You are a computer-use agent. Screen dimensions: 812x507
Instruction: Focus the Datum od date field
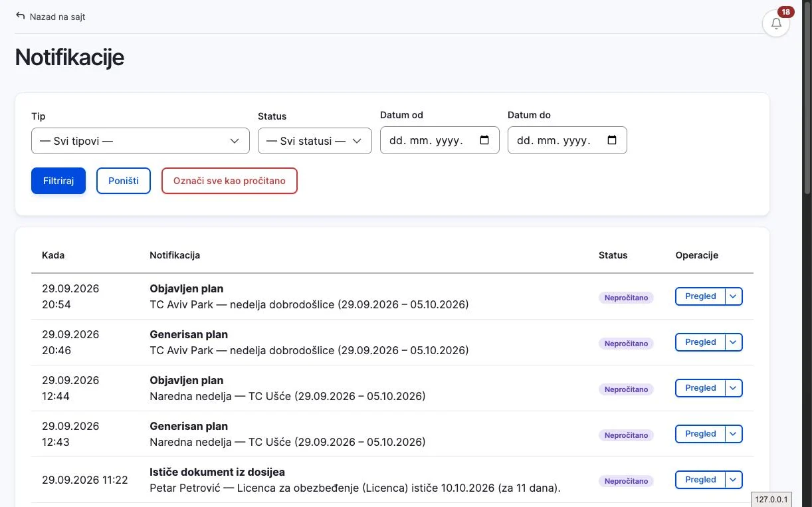pyautogui.click(x=440, y=140)
